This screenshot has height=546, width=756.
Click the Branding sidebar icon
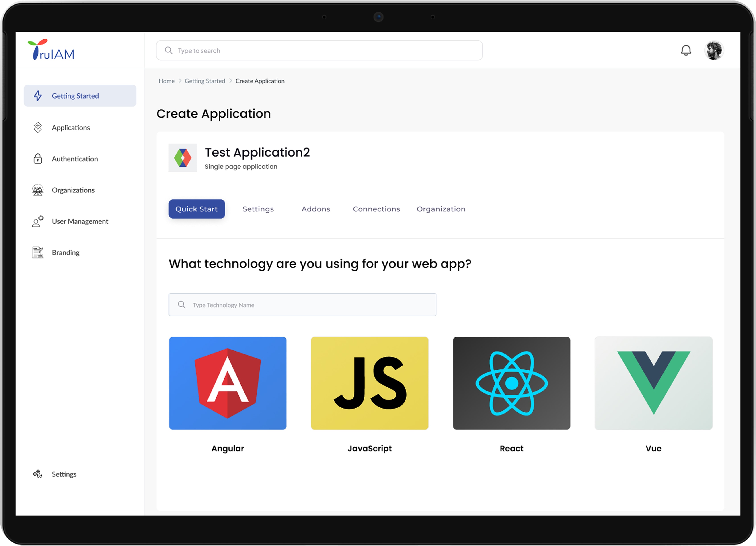(38, 252)
